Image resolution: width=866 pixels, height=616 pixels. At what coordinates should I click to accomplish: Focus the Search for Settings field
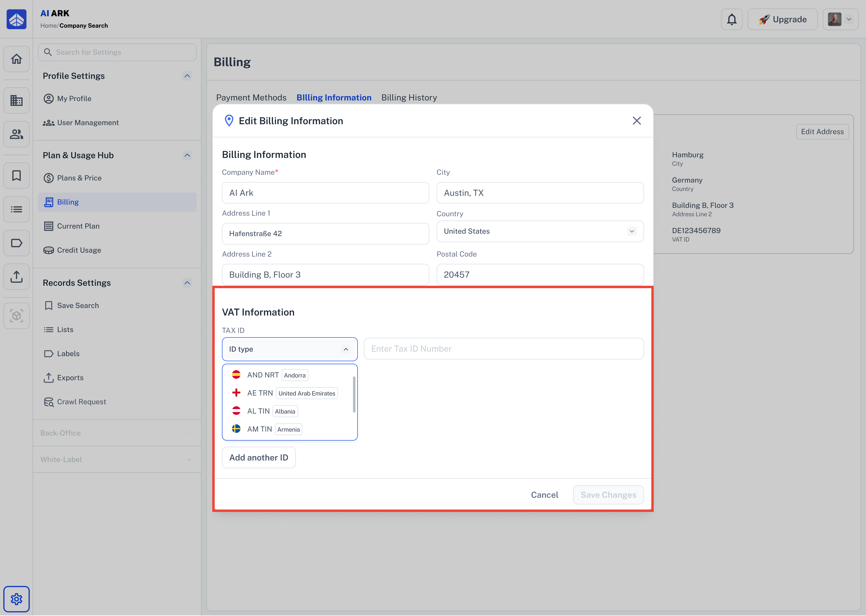117,52
